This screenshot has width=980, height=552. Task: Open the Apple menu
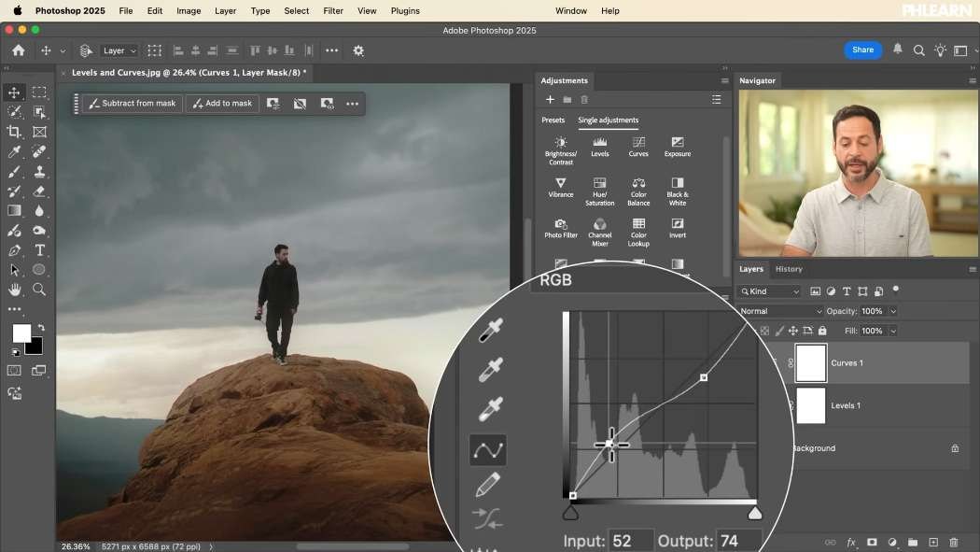(x=18, y=10)
